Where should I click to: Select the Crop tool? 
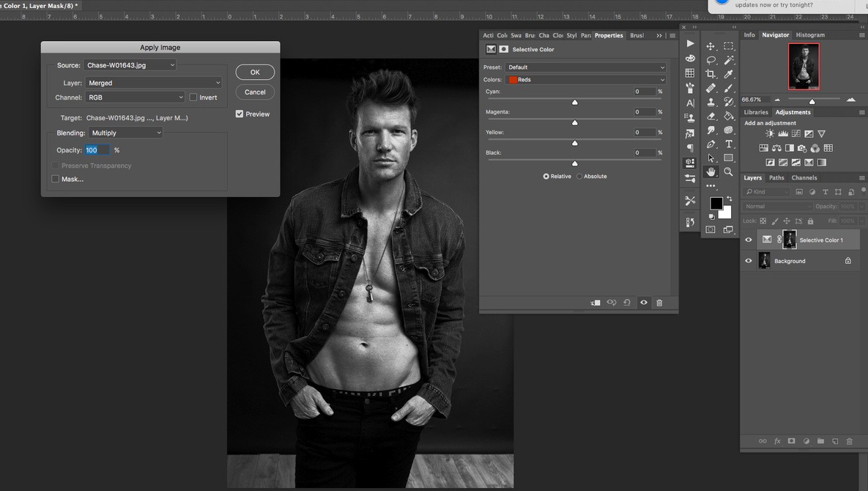click(x=710, y=73)
